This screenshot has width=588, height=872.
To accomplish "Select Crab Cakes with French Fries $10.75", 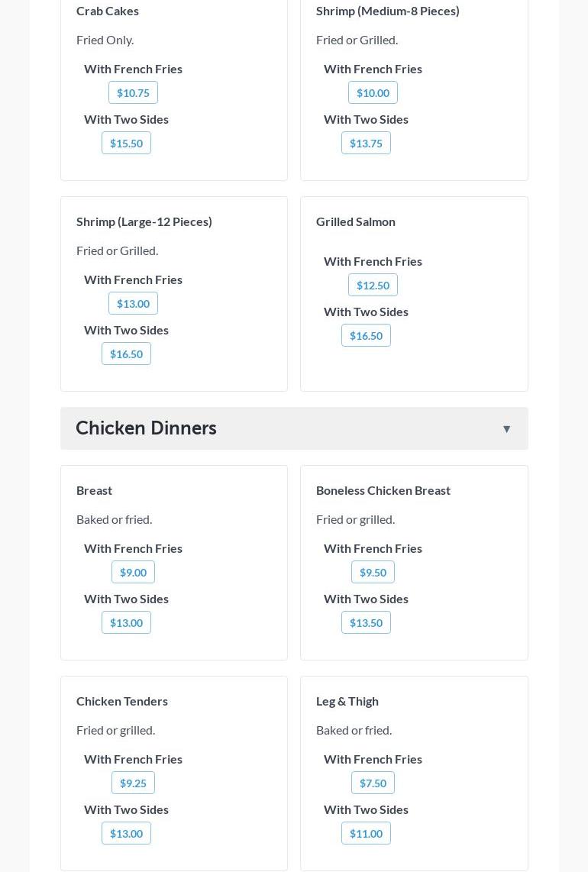I will coord(133,93).
